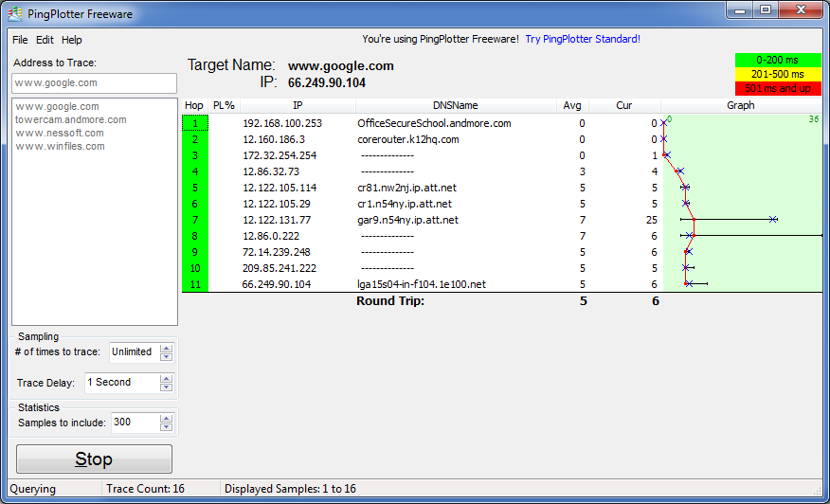Click the Address to Trace input field
Screen dimensions: 830x504
95,83
